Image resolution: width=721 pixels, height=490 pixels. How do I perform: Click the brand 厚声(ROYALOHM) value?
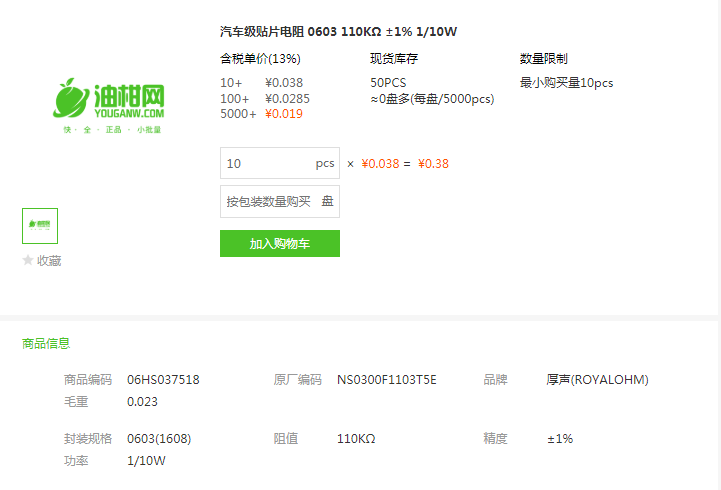coord(597,380)
